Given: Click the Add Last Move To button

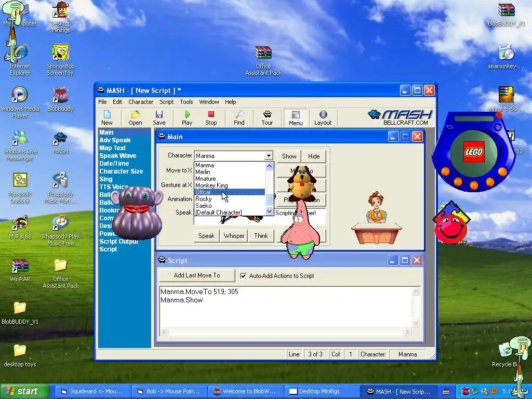Looking at the screenshot, I should (x=197, y=275).
